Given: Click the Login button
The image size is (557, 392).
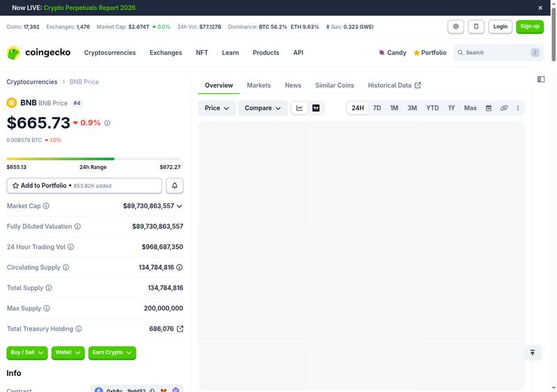Looking at the screenshot, I should click(500, 26).
